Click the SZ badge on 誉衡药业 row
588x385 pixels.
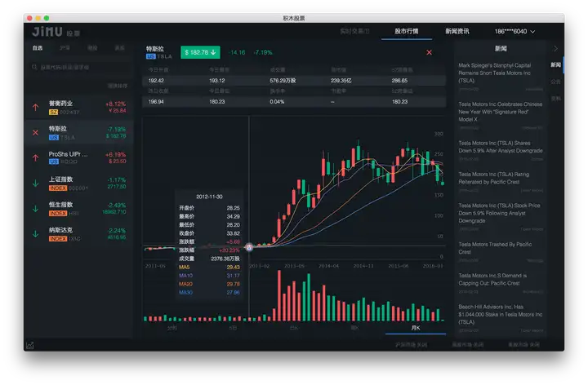coord(53,113)
